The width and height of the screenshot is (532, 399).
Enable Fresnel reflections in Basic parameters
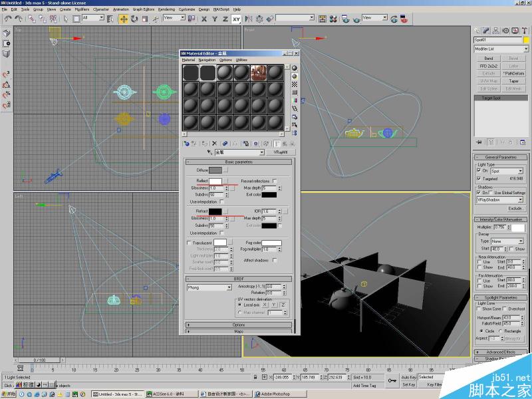pyautogui.click(x=275, y=181)
